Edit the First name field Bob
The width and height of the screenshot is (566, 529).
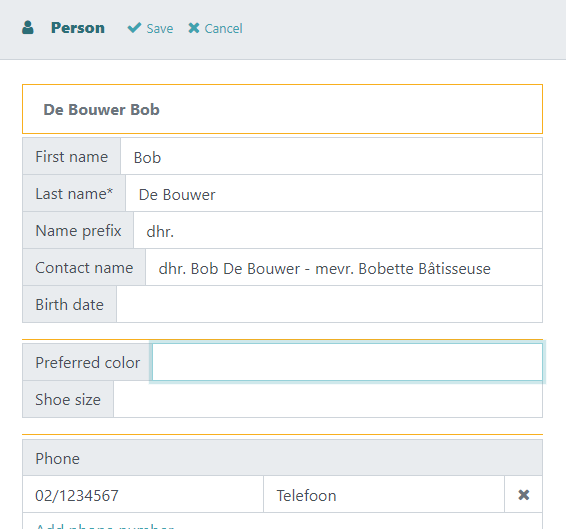[x=331, y=156]
